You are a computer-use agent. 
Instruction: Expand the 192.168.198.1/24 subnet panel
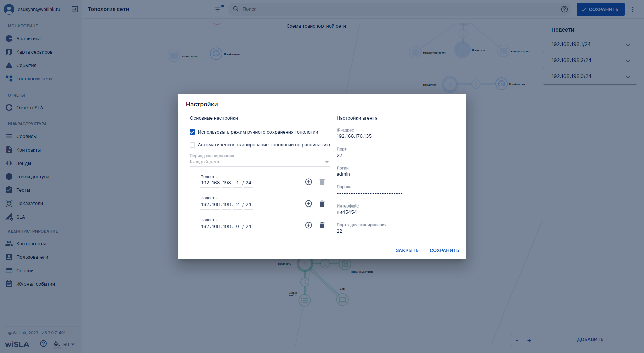tap(628, 45)
